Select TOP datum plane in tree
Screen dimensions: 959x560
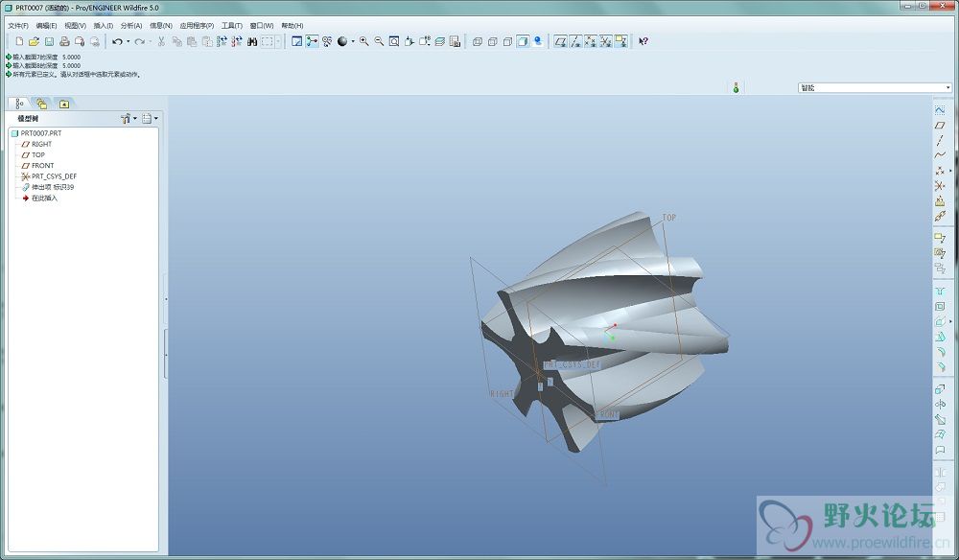coord(38,155)
